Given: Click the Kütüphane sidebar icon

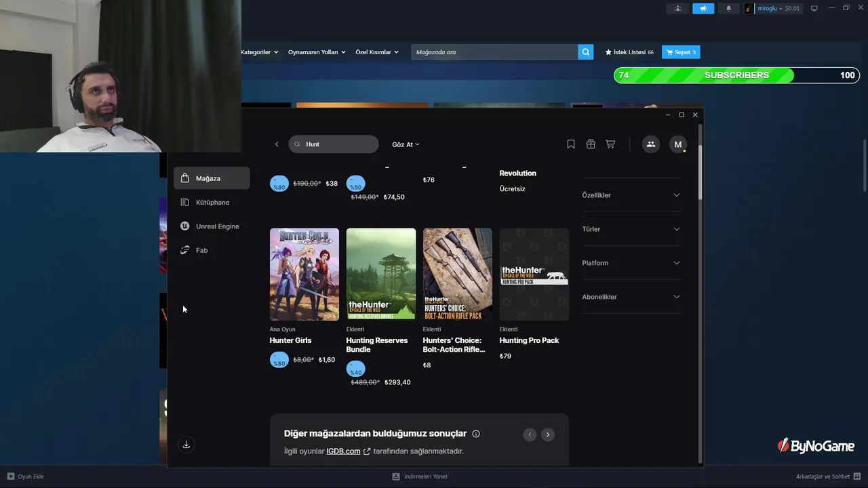Looking at the screenshot, I should pyautogui.click(x=184, y=202).
